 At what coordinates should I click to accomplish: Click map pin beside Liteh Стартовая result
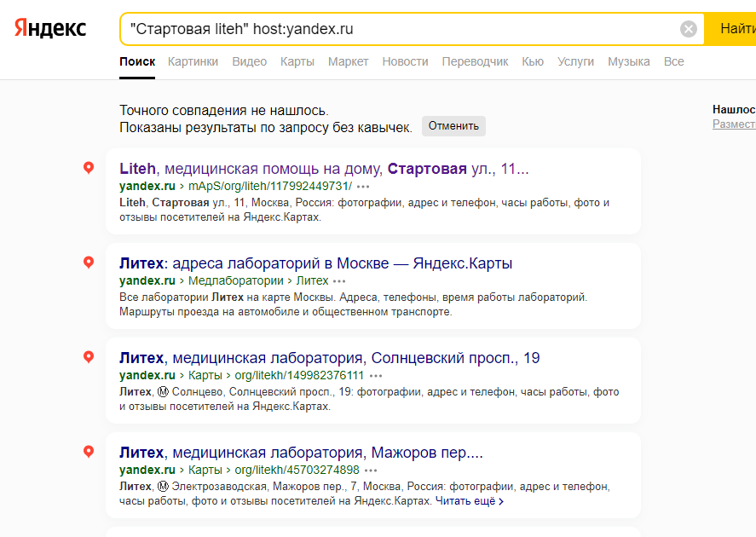(x=89, y=168)
